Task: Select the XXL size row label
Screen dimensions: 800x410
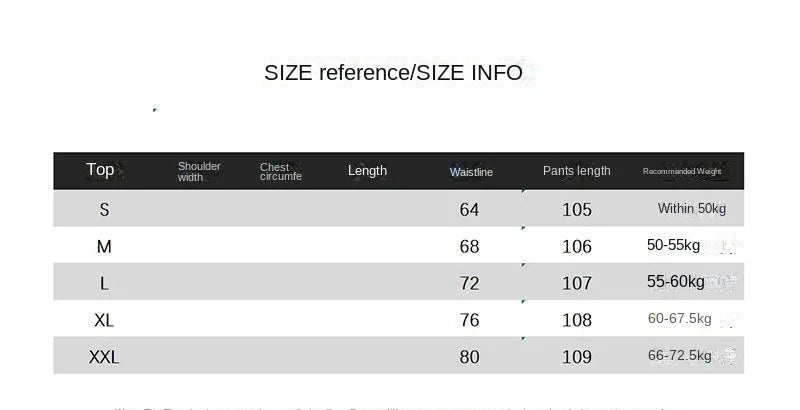Action: (x=104, y=356)
